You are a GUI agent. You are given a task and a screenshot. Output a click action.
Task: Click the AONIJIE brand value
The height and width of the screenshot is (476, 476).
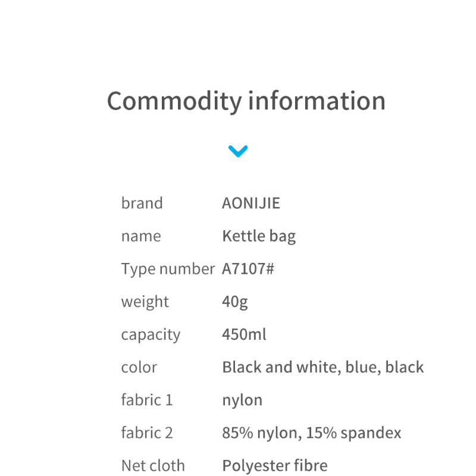point(250,203)
